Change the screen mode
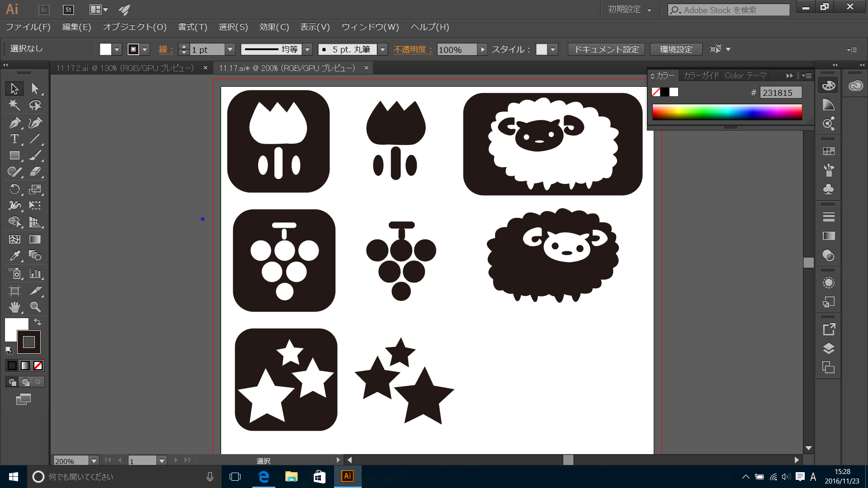 24,399
